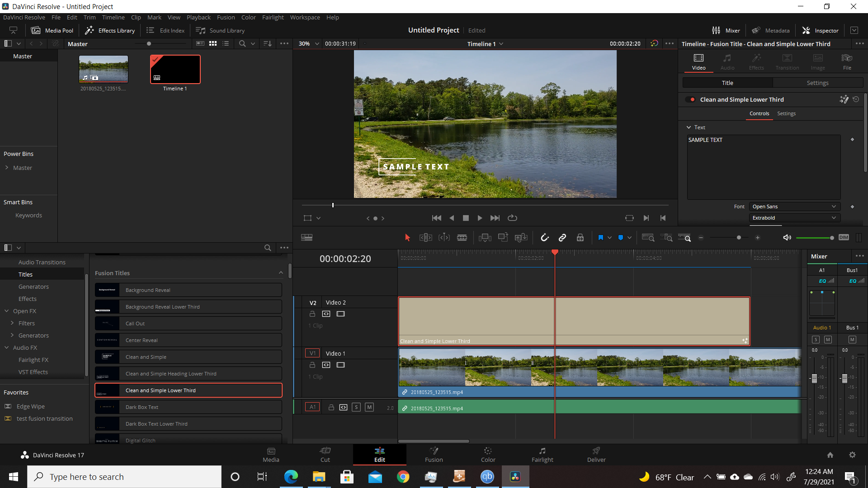The height and width of the screenshot is (488, 868).
Task: Switch to the Fusion page
Action: 434,455
